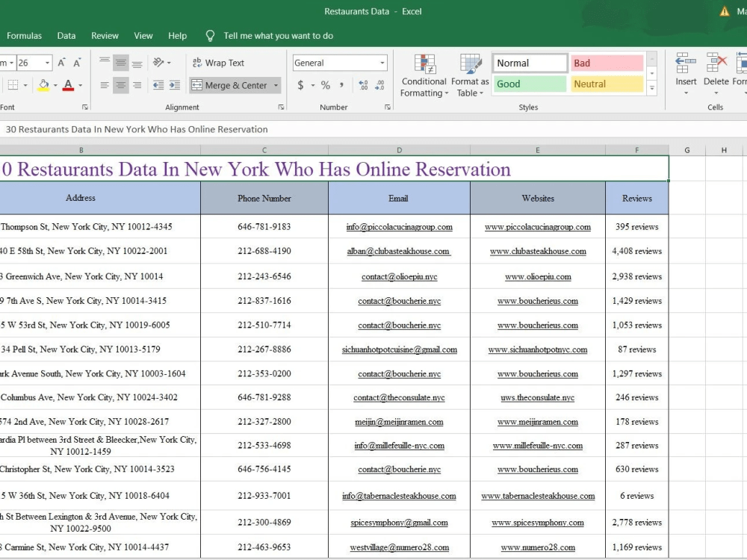
Task: Open Conditional Formatting options
Action: (x=424, y=75)
